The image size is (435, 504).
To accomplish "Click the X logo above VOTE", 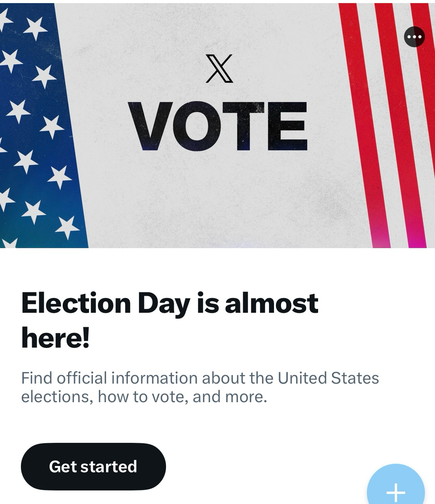I will pyautogui.click(x=219, y=69).
